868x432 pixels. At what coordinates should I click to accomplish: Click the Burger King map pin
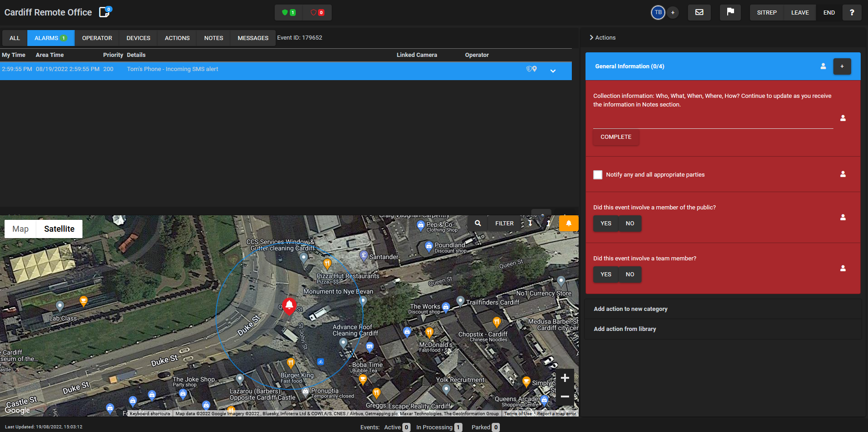[291, 363]
